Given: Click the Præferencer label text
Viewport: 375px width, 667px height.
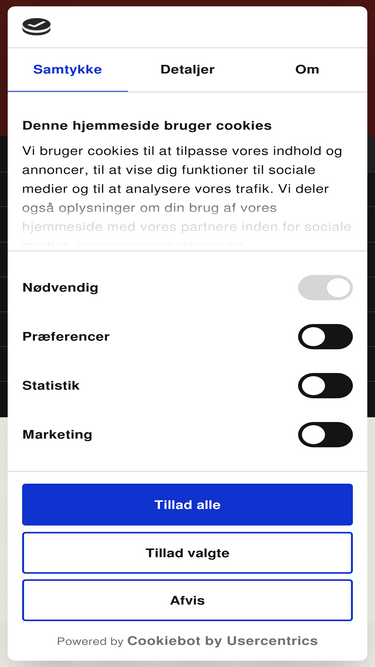Looking at the screenshot, I should 66,336.
